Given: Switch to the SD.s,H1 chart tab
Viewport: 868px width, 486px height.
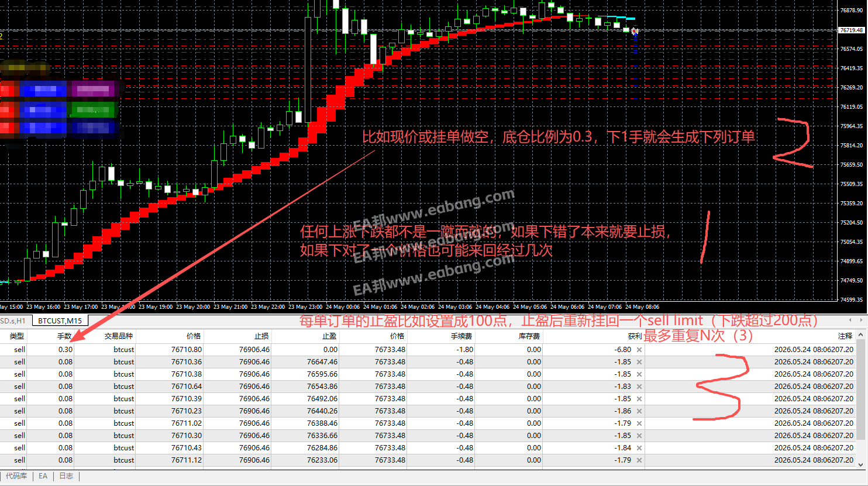Looking at the screenshot, I should [x=13, y=320].
